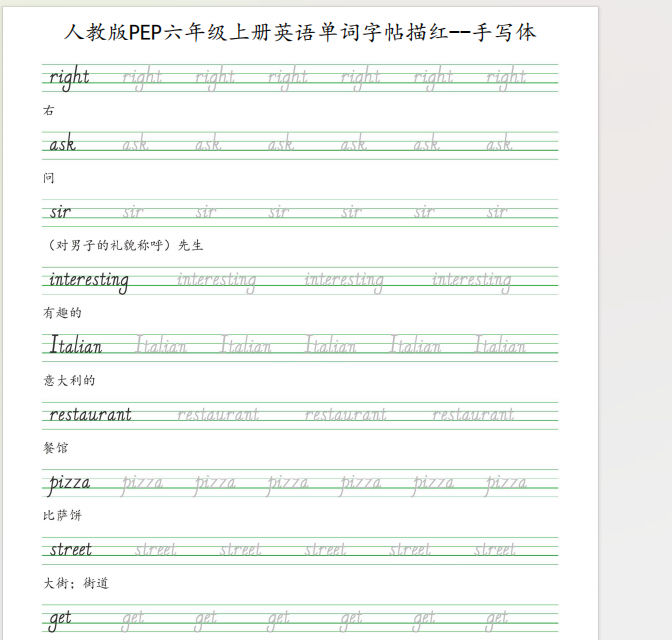Click the worksheet title heading at top
Image resolution: width=672 pixels, height=640 pixels.
coord(300,32)
